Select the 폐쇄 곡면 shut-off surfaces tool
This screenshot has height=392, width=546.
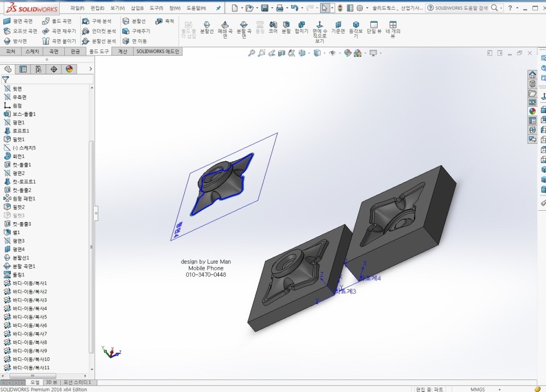coord(225,30)
